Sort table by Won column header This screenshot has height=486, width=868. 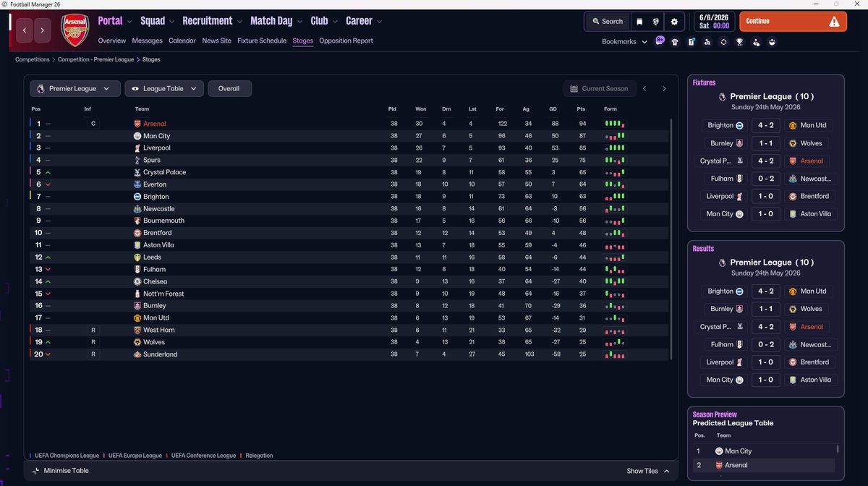(421, 108)
